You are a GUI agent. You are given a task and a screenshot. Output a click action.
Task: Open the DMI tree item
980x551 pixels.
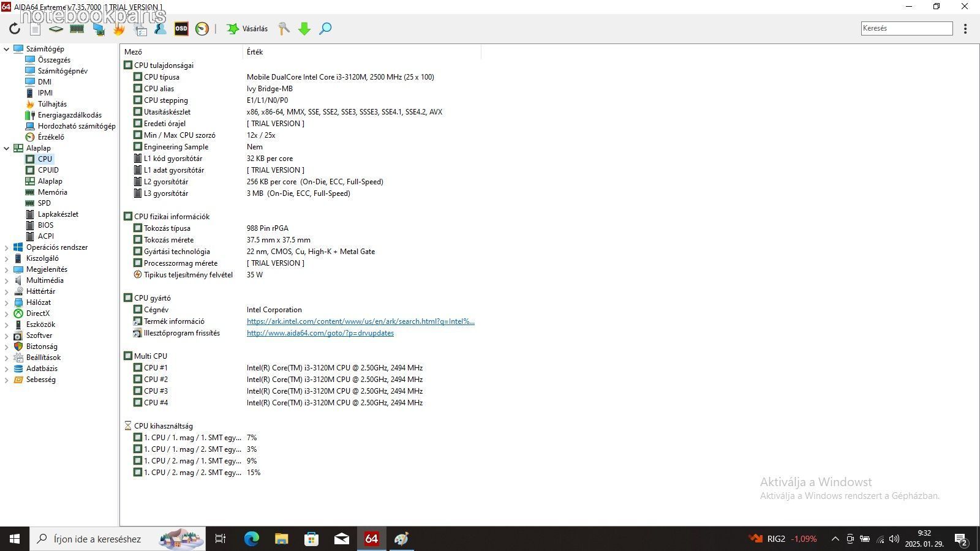tap(45, 82)
